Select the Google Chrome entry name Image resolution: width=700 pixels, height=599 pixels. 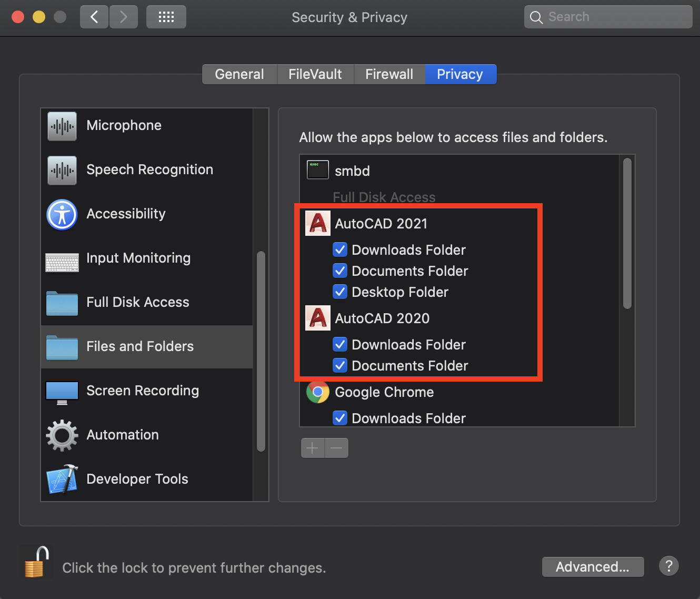(x=384, y=392)
